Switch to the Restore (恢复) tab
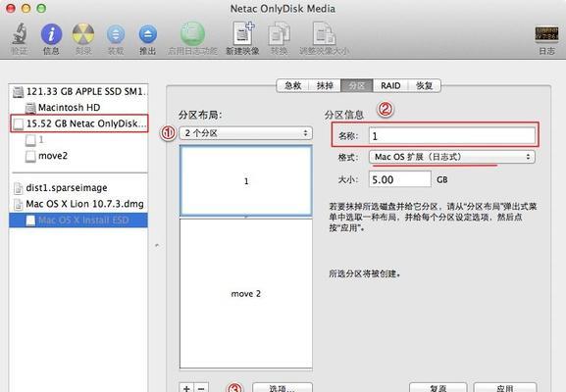 [424, 85]
